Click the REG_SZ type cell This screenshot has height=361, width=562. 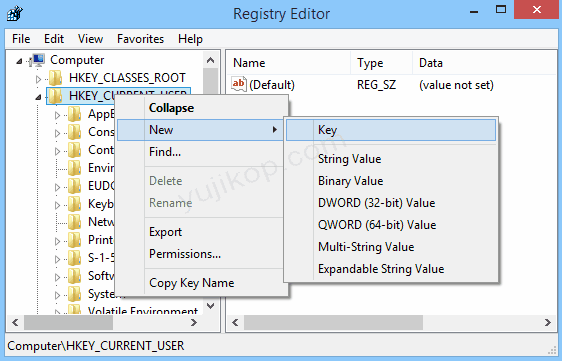[376, 85]
